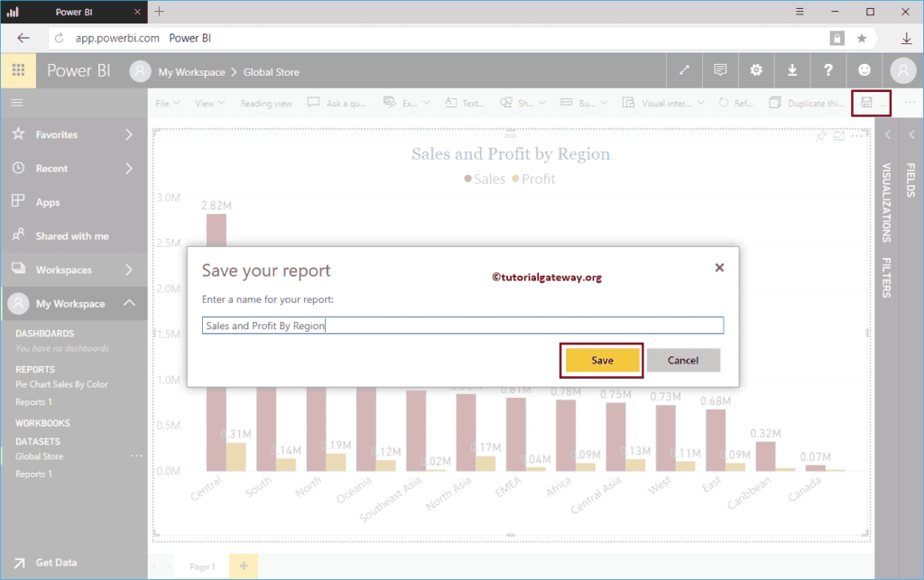Cancel the Save your report dialog
Viewport: 924px width, 580px height.
pyautogui.click(x=683, y=359)
